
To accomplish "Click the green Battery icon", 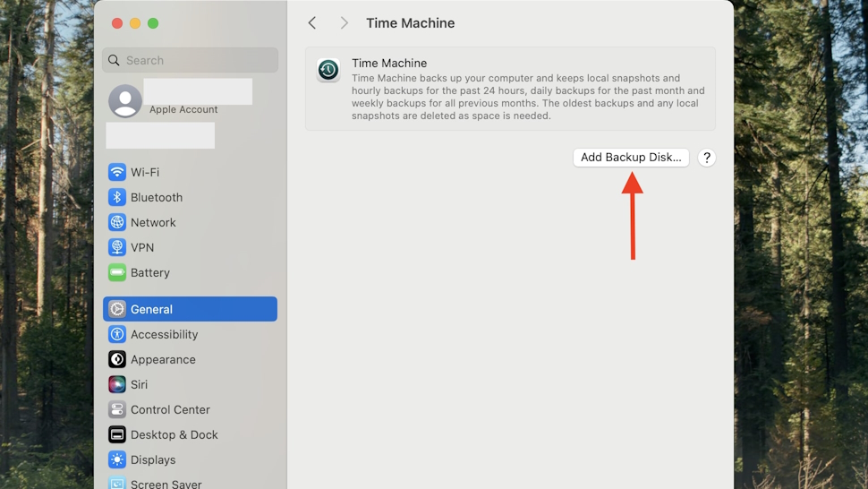I will pos(117,272).
